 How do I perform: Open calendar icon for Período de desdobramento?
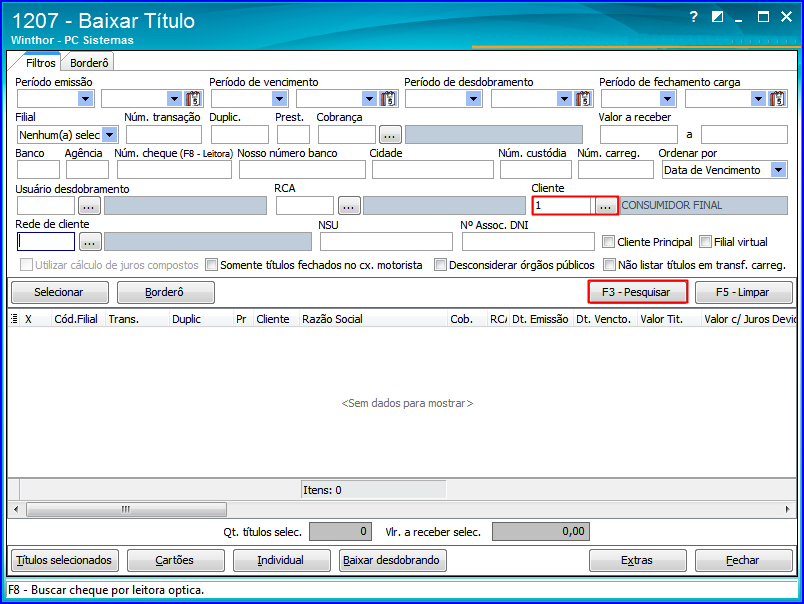583,98
